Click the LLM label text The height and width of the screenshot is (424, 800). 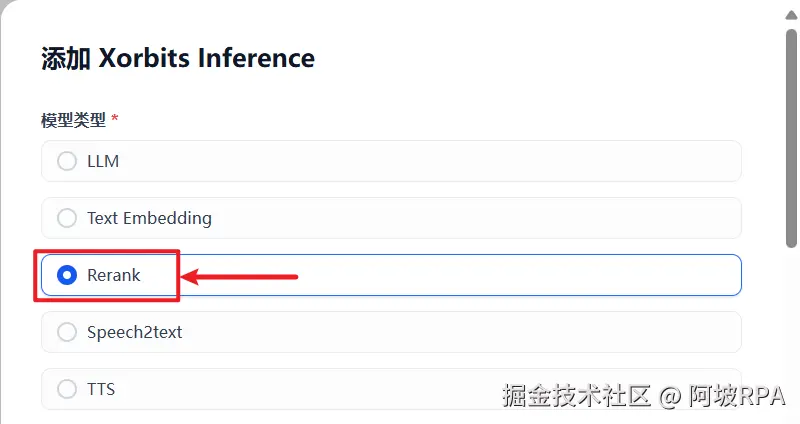103,161
